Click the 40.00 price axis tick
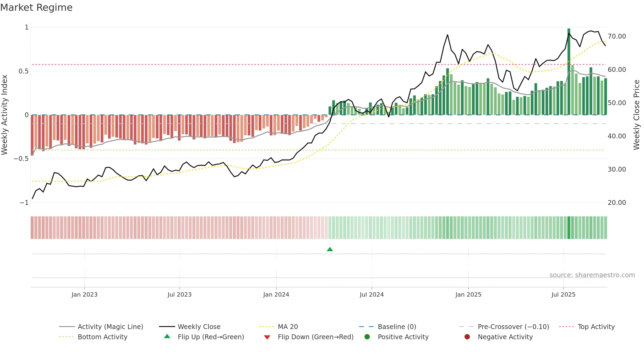The width and height of the screenshot is (644, 362). (x=617, y=136)
